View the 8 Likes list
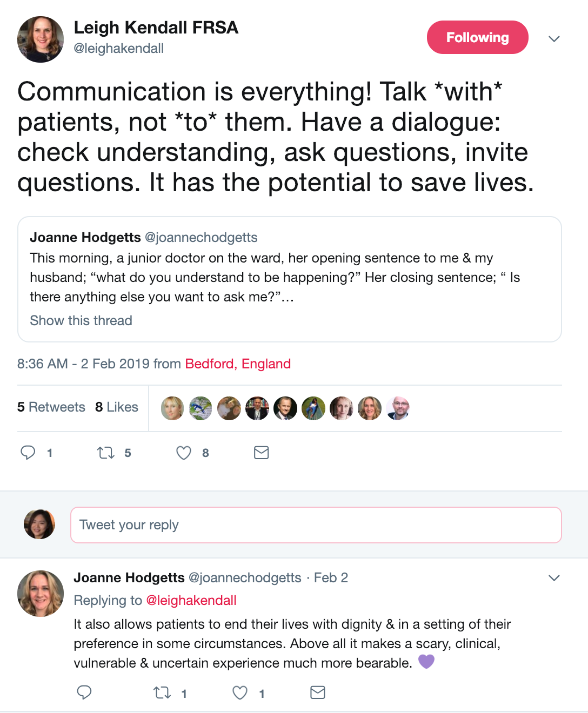 coord(117,407)
